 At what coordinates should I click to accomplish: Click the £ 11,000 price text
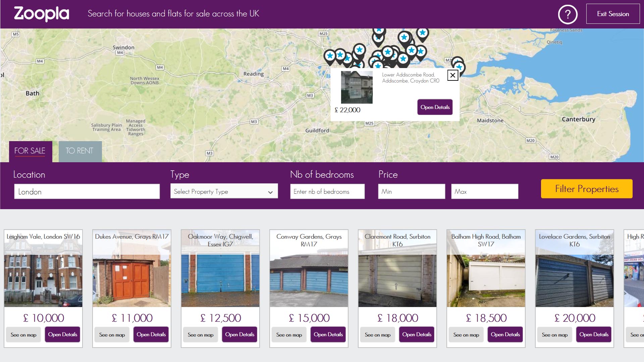[x=132, y=318]
